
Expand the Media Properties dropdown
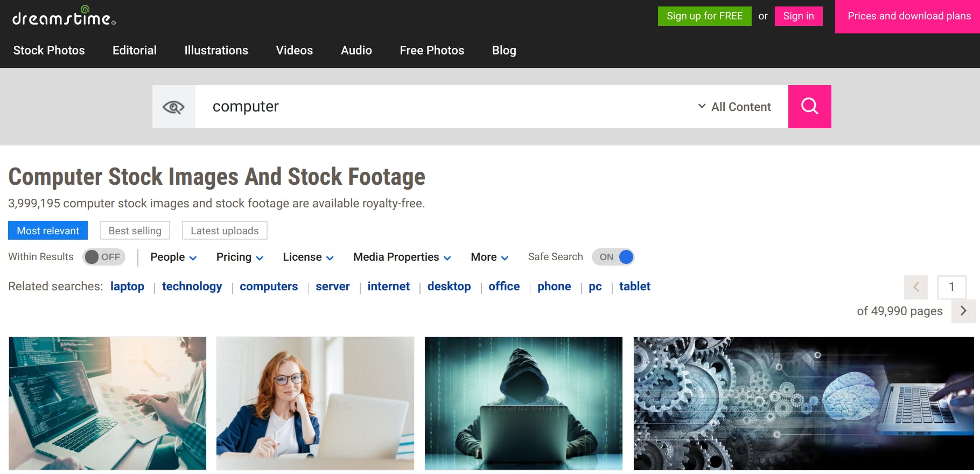click(x=402, y=257)
